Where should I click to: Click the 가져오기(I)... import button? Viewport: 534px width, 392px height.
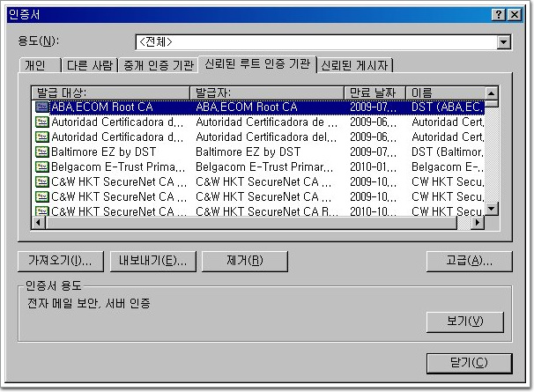click(x=60, y=261)
